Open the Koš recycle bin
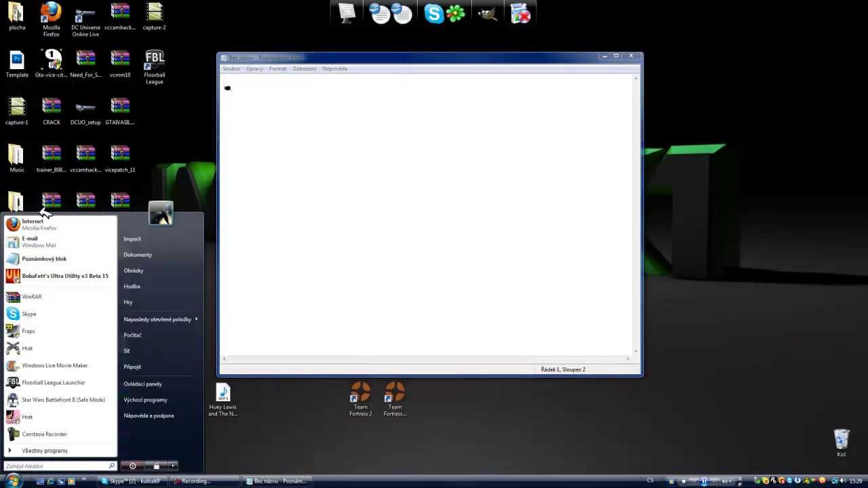 tap(842, 443)
